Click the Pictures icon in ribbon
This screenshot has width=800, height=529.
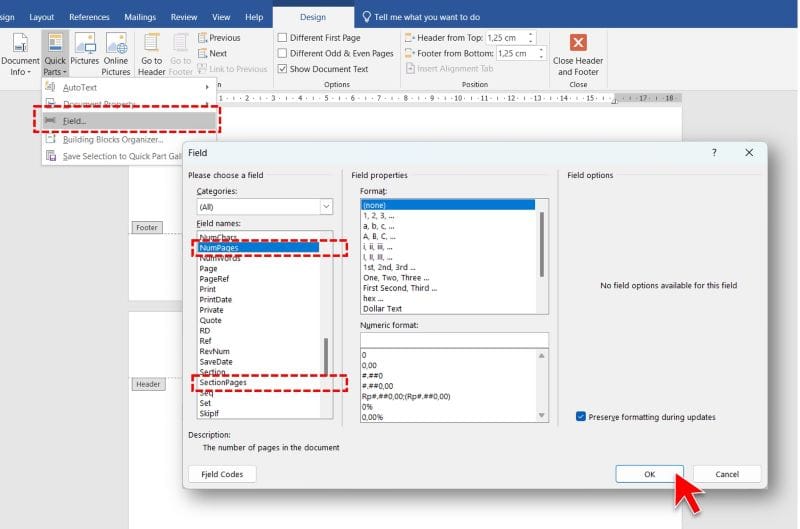click(85, 54)
